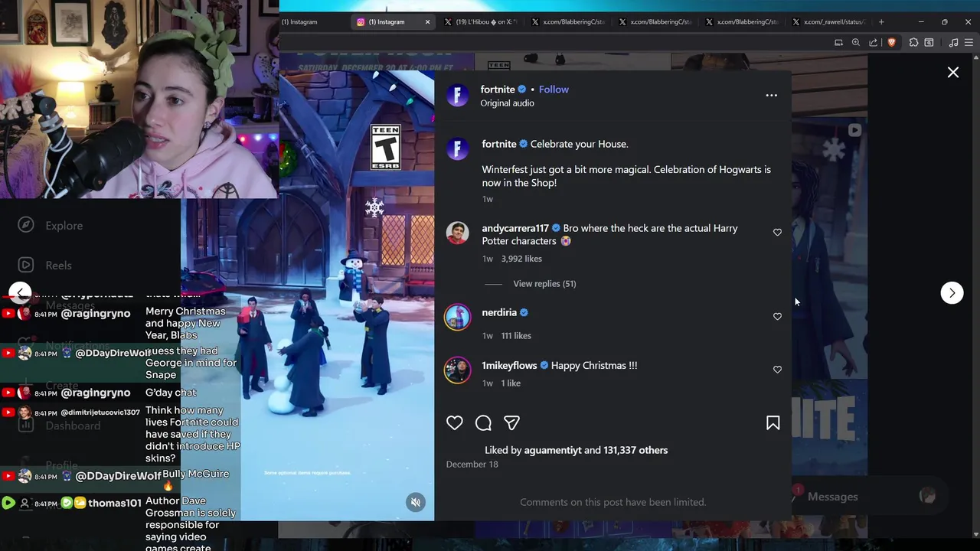Viewport: 980px width, 551px height.
Task: Open Dashboard in Instagram sidebar
Action: 61,425
